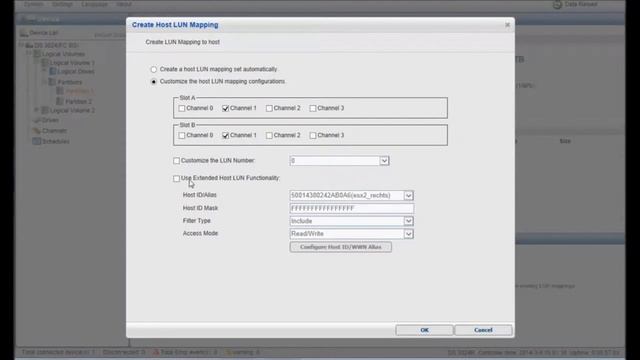Collapse the Partitions tree node
The width and height of the screenshot is (640, 360).
[x=44, y=82]
